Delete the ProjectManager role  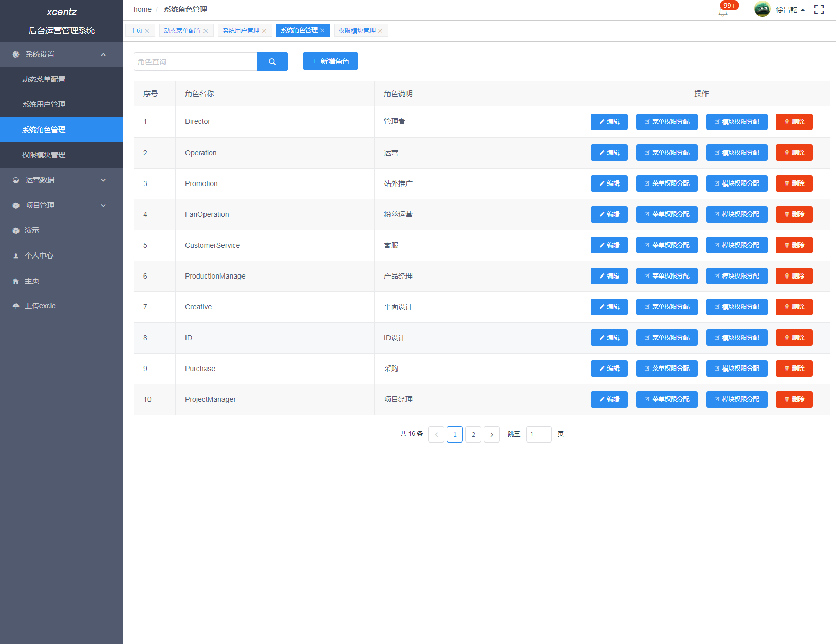794,399
